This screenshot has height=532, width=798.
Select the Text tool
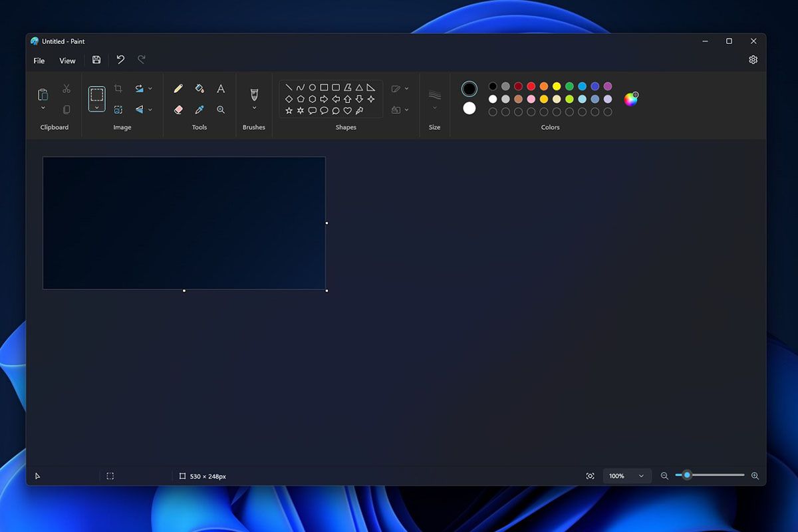click(x=221, y=88)
